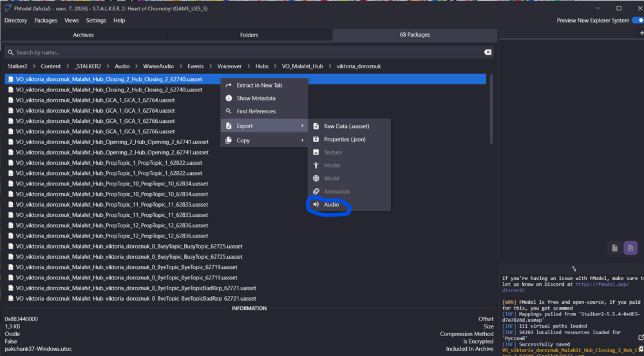Image resolution: width=644 pixels, height=356 pixels.
Task: Select the highlighted Hub_Closing_2_62740.uasset row
Action: (245, 79)
